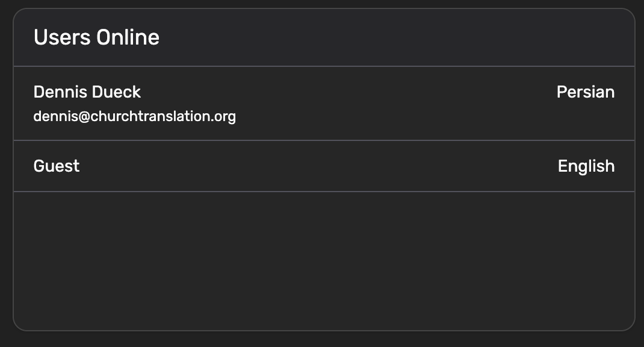Open the Dennis Dueck user row
Screen dimensions: 644x347
(324, 104)
